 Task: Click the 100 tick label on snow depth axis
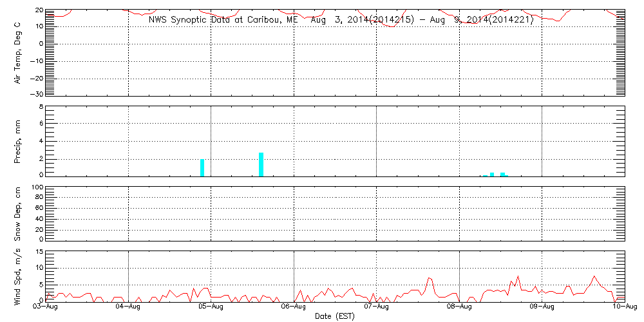[37, 187]
